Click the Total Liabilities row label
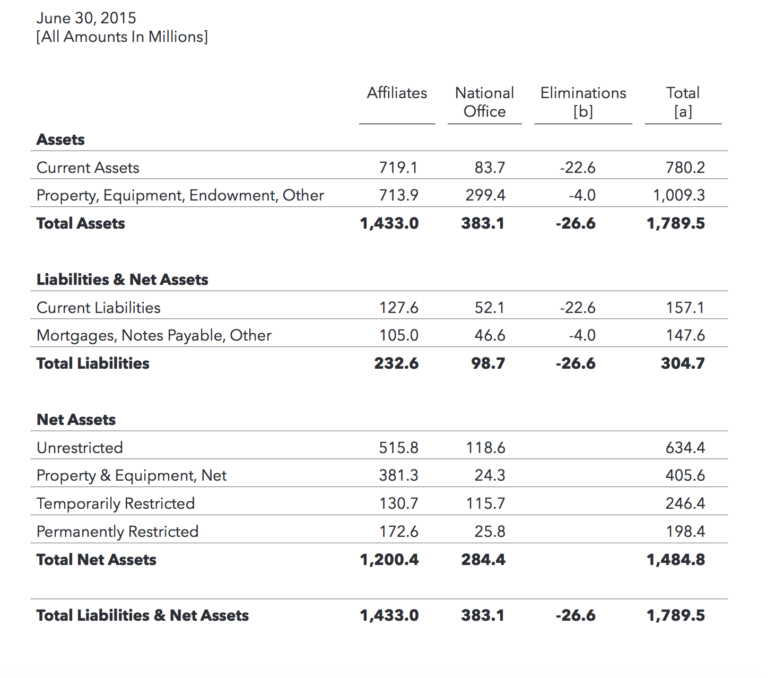Screen dimensions: 784x678 pos(93,363)
